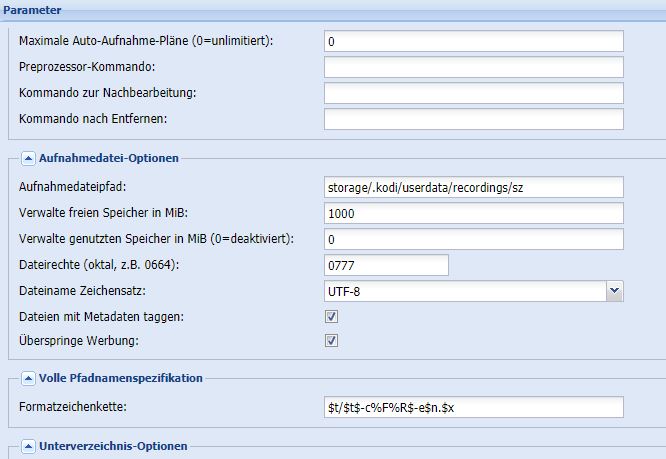Click the Dateirechte oktal field
Image resolution: width=666 pixels, height=459 pixels.
pos(386,265)
